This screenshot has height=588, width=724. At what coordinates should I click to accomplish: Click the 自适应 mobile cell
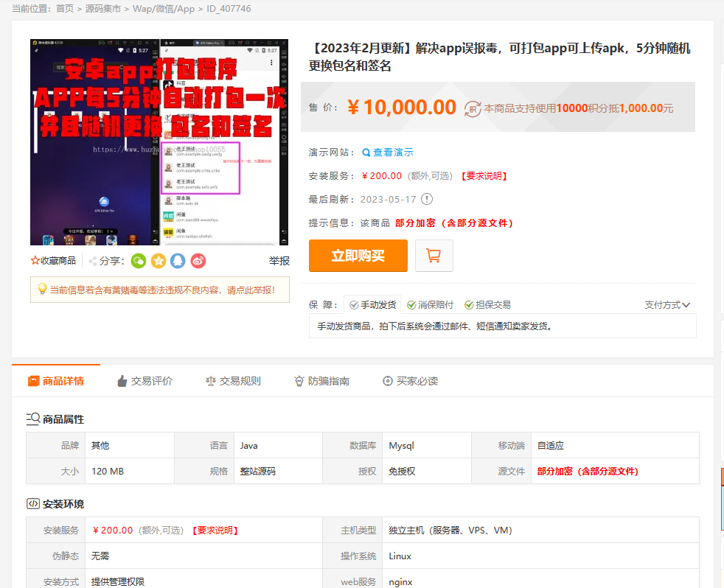click(x=615, y=445)
